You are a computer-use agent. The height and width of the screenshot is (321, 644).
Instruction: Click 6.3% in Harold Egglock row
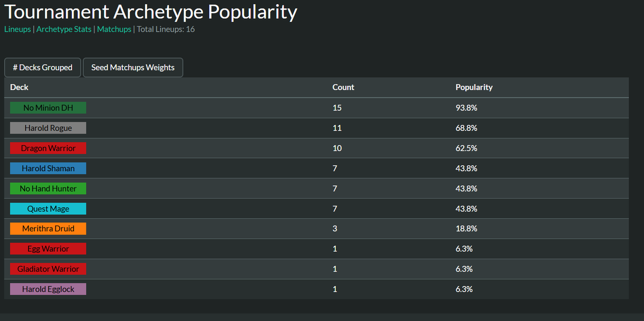point(464,289)
